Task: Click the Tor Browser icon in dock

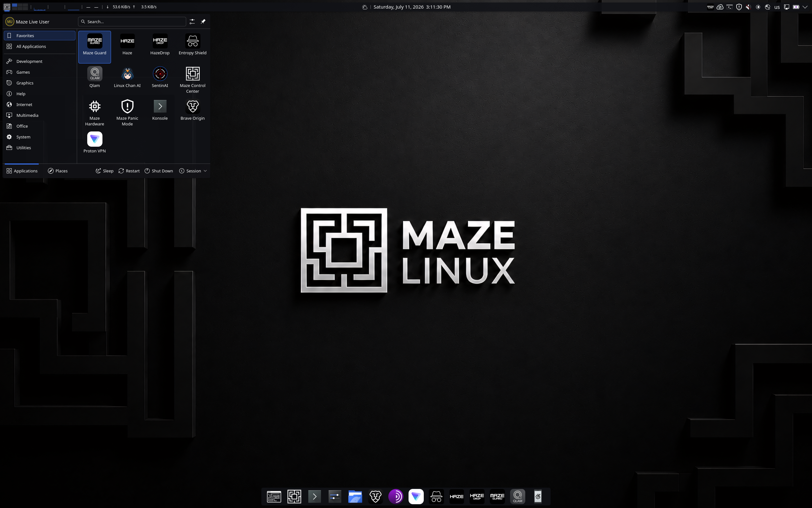Action: (396, 496)
